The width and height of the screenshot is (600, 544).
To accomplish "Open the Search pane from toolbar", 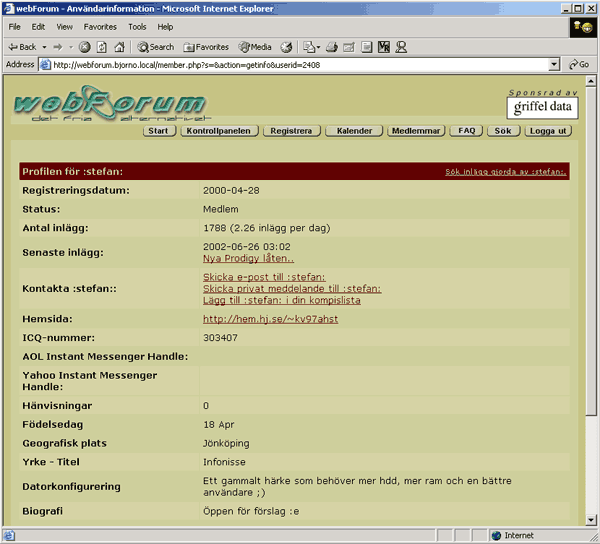I will (x=156, y=47).
